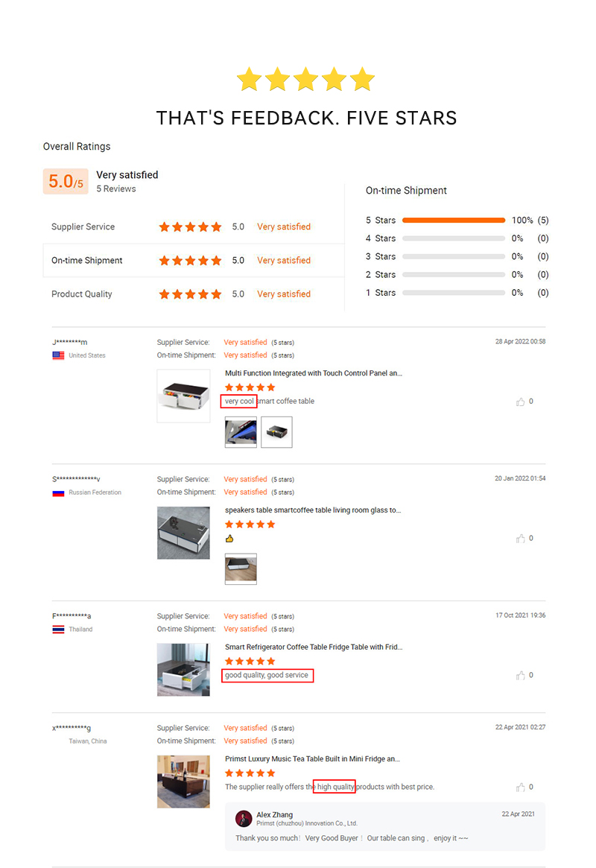Click helpful thumbs-up on Thailand review
This screenshot has width=596, height=868.
(x=520, y=676)
